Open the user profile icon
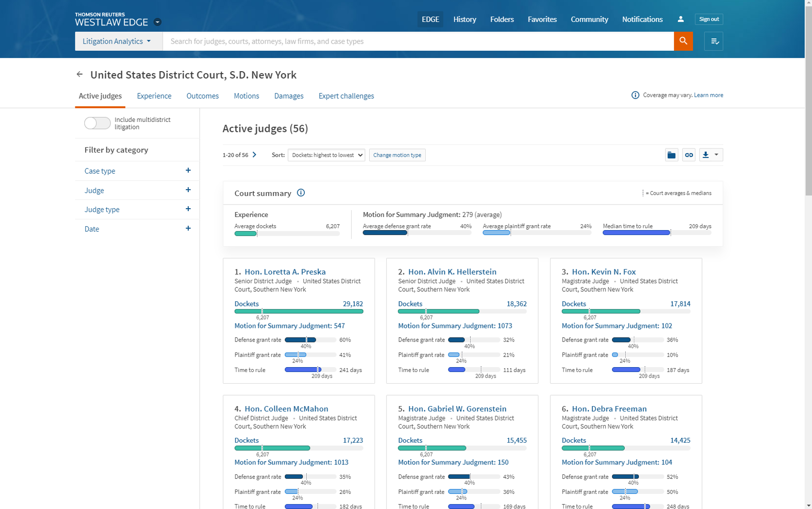 pyautogui.click(x=680, y=19)
